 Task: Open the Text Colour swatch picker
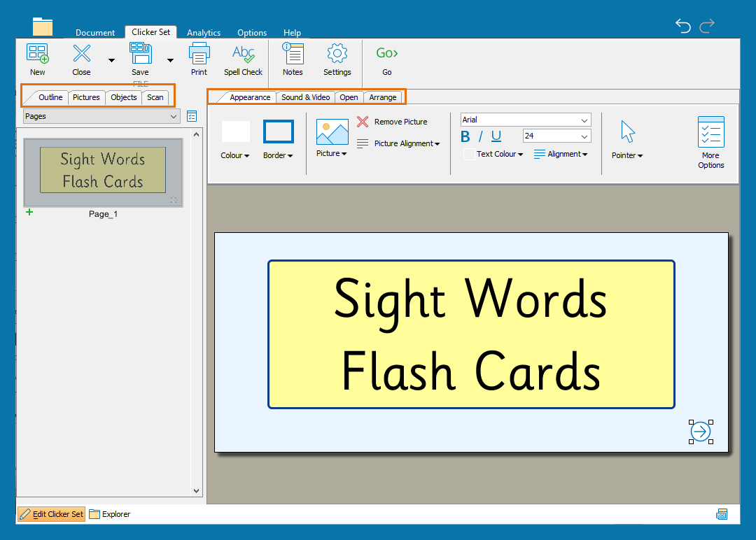point(469,155)
